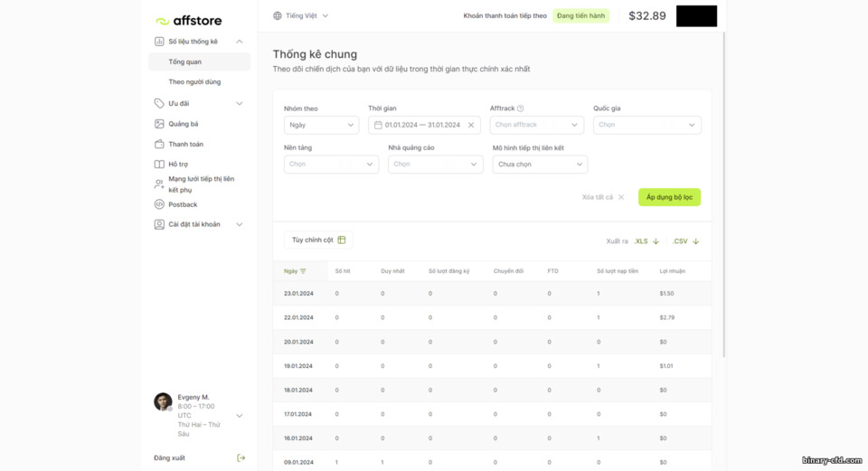The width and height of the screenshot is (868, 471).
Task: Export the table as .CSV
Action: pyautogui.click(x=686, y=241)
